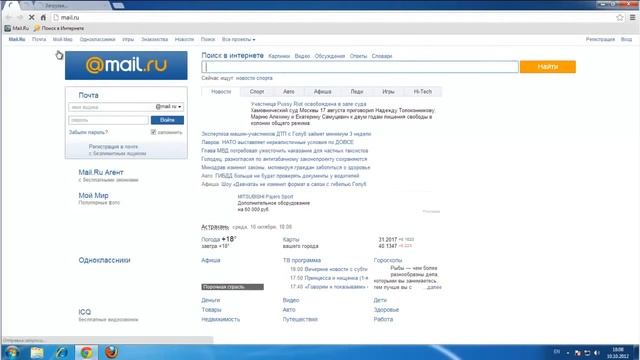The width and height of the screenshot is (640, 360).
Task: Launch Firefox from the taskbar
Action: [x=111, y=352]
